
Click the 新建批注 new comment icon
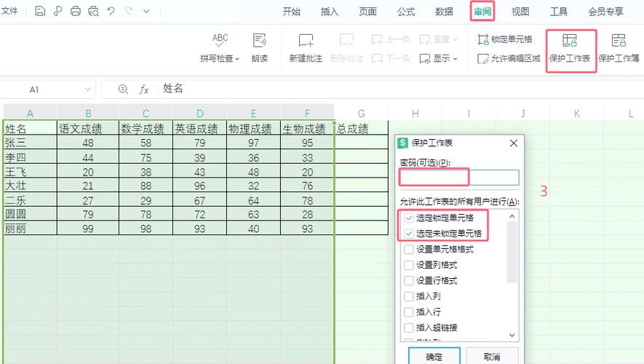[x=306, y=40]
